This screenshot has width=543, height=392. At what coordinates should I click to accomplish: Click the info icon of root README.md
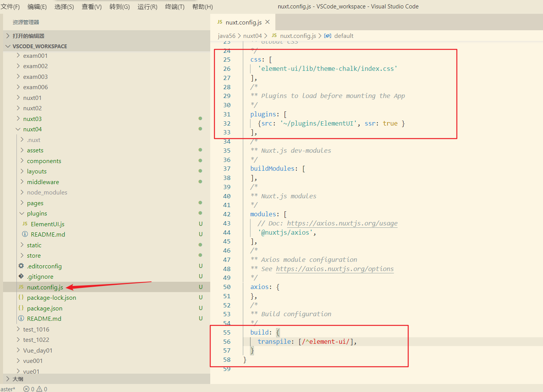coord(21,318)
